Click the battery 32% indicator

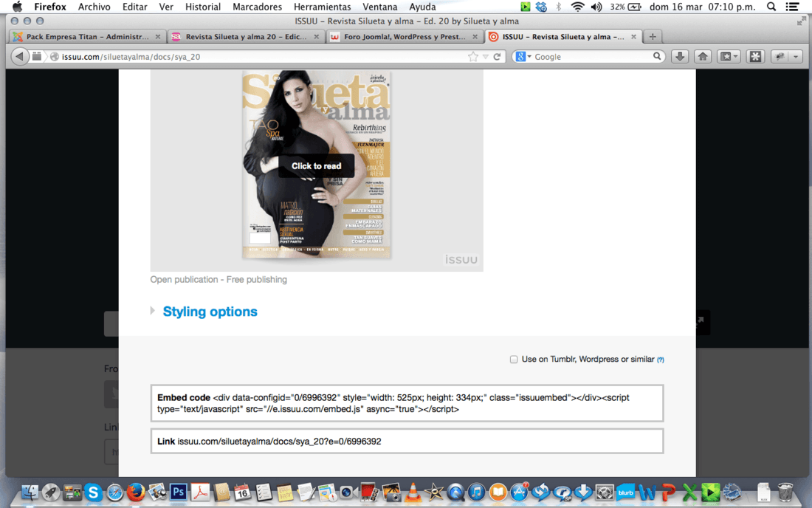[625, 7]
